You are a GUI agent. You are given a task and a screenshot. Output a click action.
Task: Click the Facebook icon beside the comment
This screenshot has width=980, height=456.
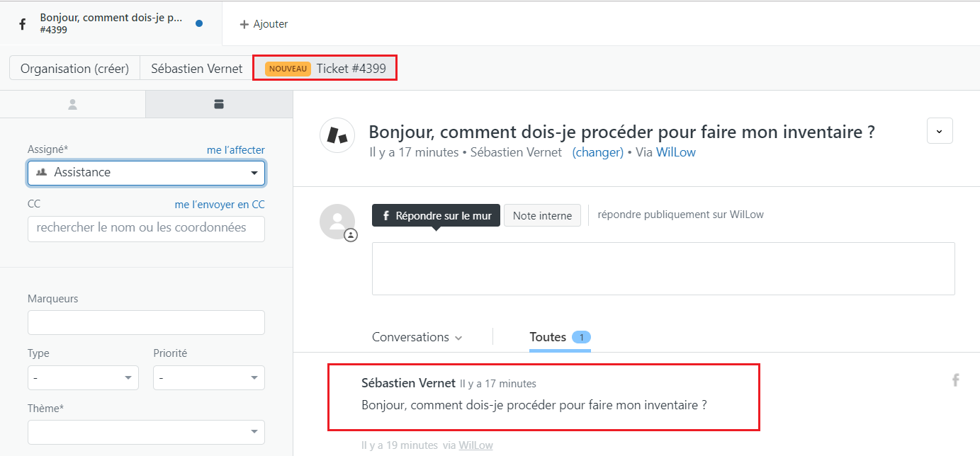coord(955,380)
